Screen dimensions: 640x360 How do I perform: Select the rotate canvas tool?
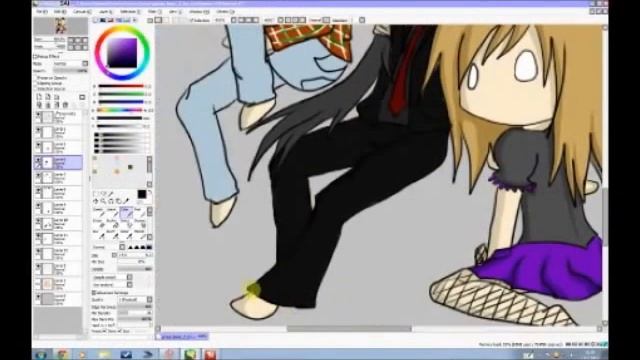[111, 201]
